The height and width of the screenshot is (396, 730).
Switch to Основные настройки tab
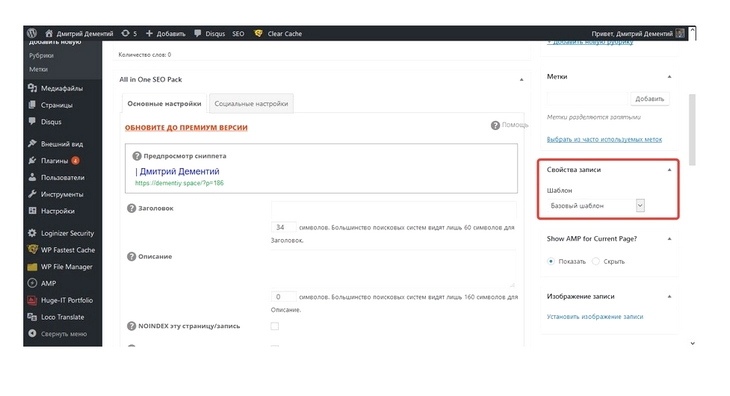pos(164,103)
